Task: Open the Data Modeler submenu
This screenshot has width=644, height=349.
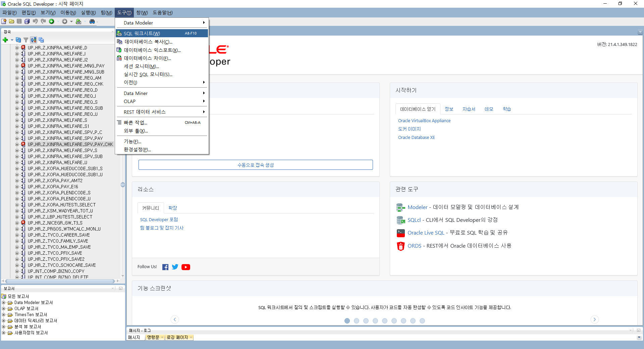Action: point(162,23)
